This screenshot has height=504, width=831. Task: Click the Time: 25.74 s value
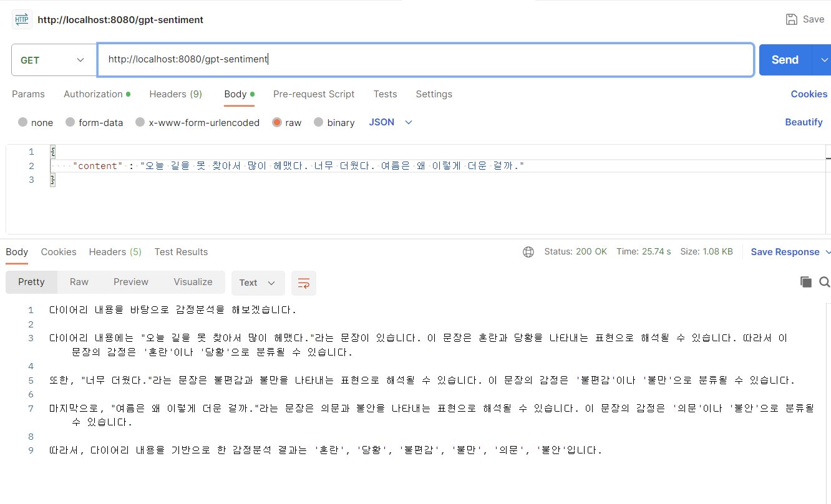pos(643,252)
